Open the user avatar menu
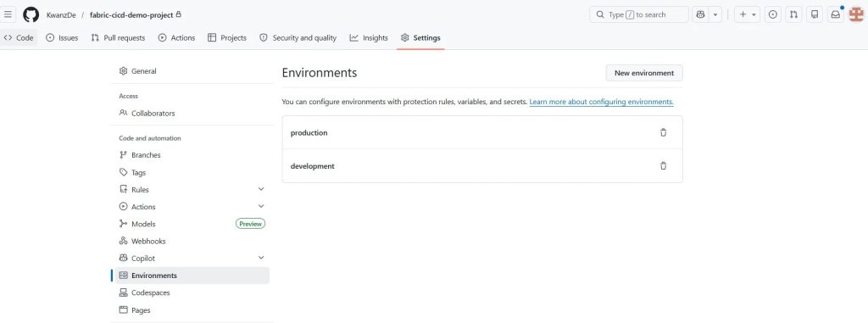The height and width of the screenshot is (323, 868). [856, 14]
